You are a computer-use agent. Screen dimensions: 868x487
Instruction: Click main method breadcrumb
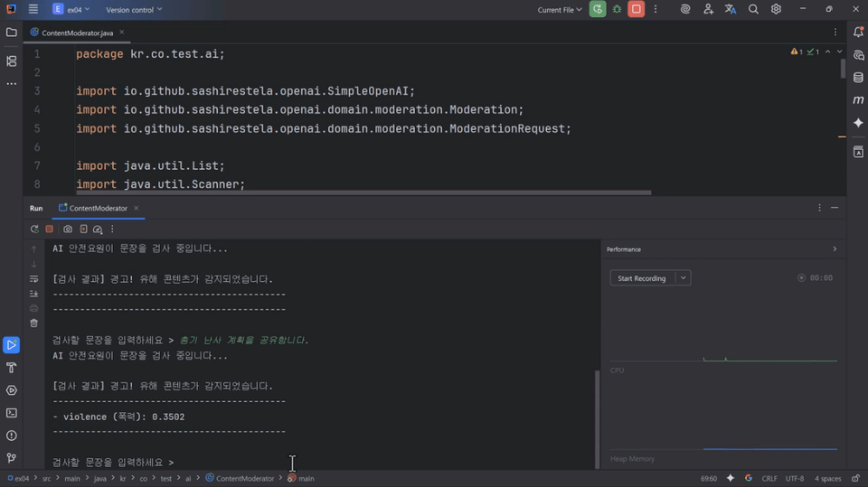tap(300, 478)
